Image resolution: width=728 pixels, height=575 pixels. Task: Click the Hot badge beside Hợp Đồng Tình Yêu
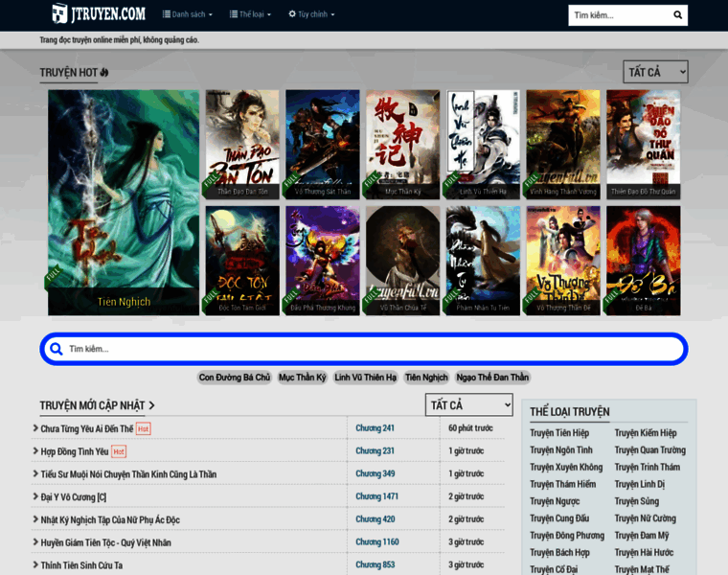[x=119, y=451]
